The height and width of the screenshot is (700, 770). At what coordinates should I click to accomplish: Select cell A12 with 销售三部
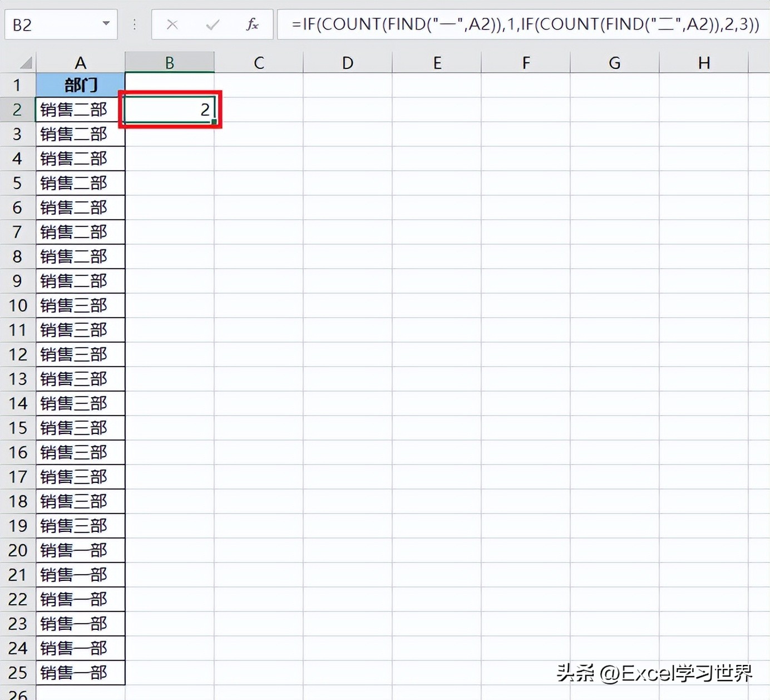click(x=81, y=354)
